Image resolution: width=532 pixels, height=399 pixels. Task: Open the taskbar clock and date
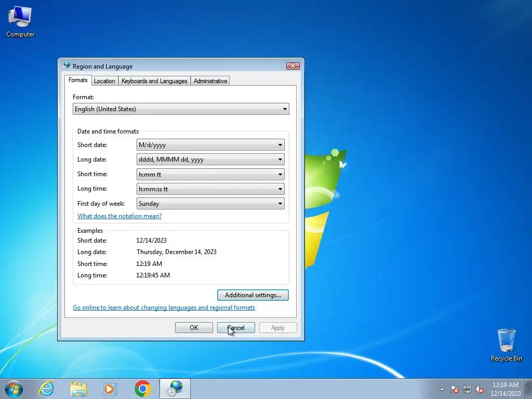505,389
